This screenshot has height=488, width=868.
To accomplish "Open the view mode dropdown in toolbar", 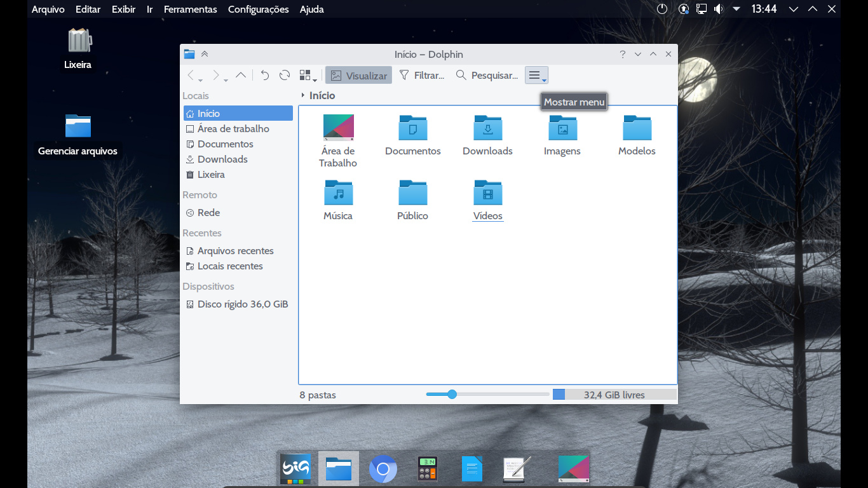I will pyautogui.click(x=308, y=76).
